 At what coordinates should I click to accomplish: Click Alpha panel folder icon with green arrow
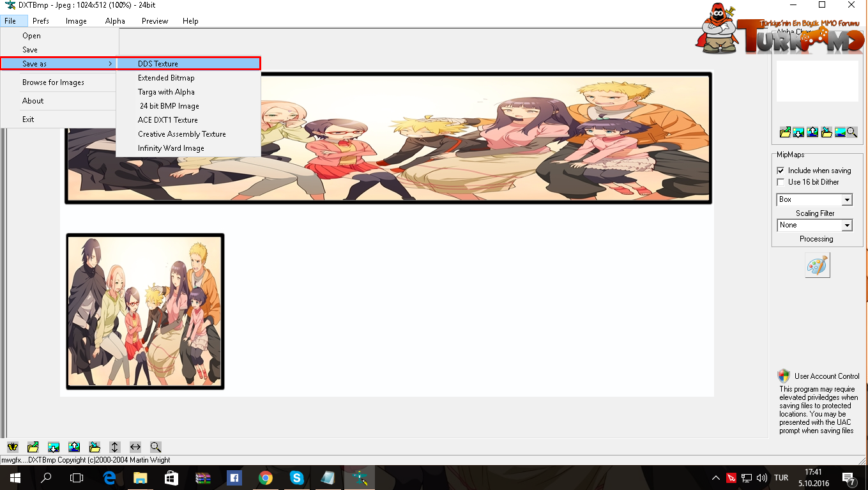tap(786, 132)
